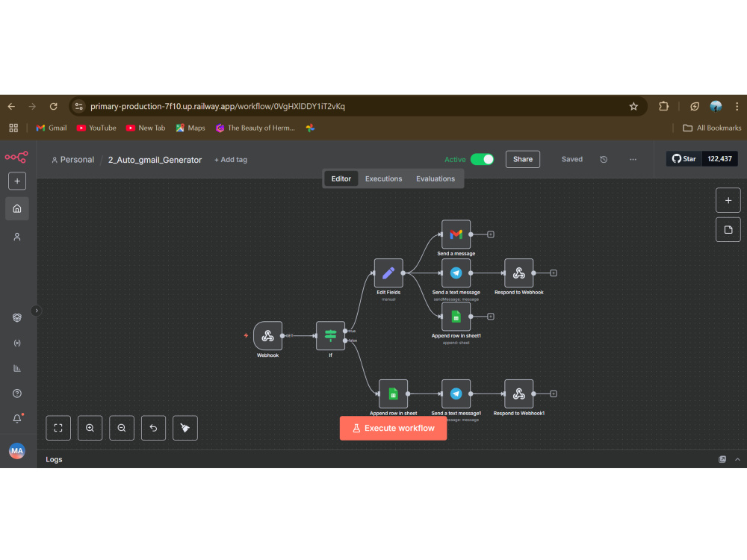Screen dimensions: 747x560
Task: Open the Personal user sidebar icon
Action: point(17,237)
